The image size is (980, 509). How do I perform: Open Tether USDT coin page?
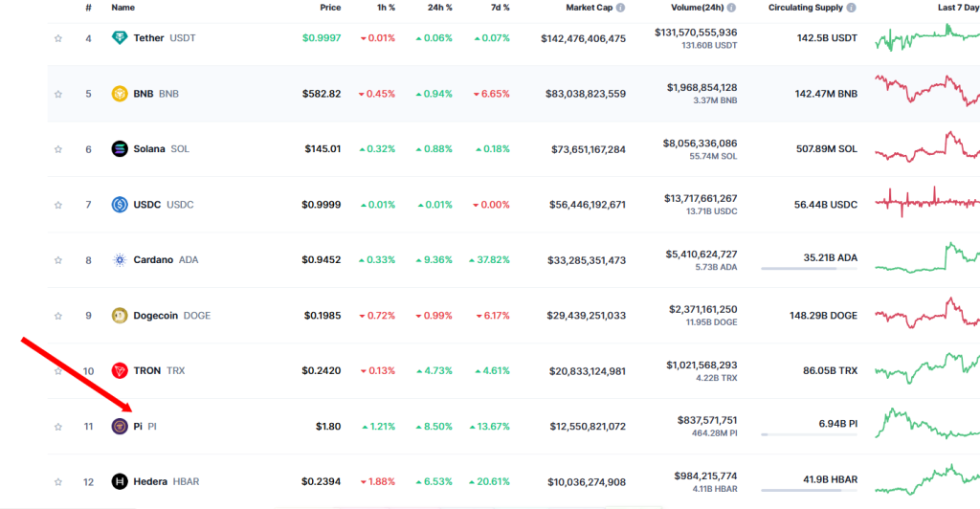[165, 38]
